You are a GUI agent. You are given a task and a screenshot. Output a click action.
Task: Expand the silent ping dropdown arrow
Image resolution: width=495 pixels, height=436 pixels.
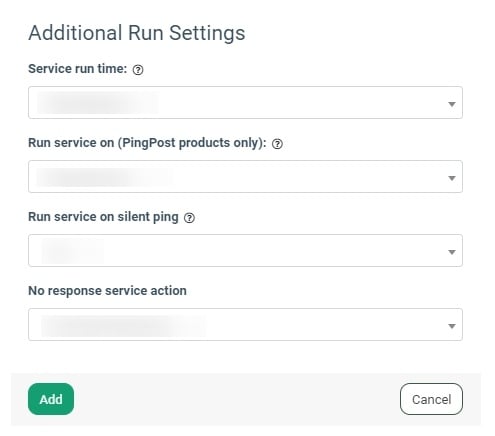pos(452,252)
